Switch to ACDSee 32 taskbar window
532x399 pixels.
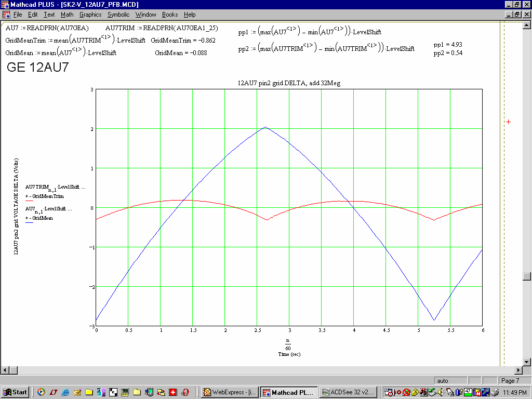pyautogui.click(x=348, y=392)
